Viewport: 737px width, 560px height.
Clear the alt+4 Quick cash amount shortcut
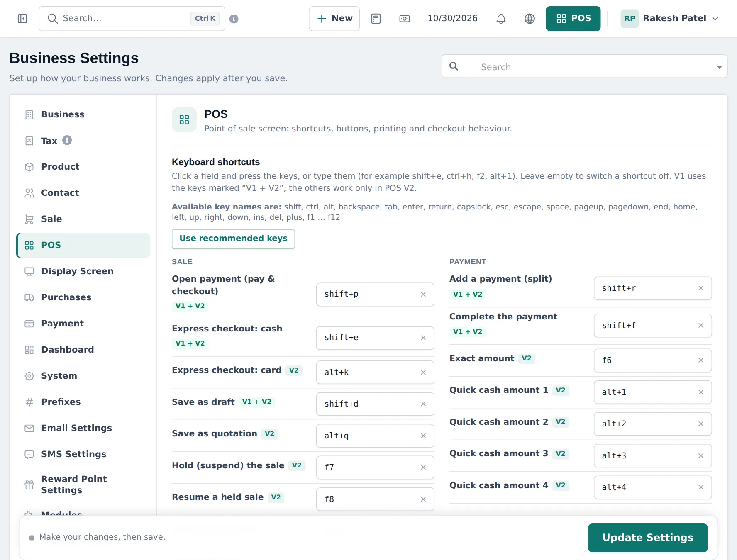pyautogui.click(x=701, y=487)
